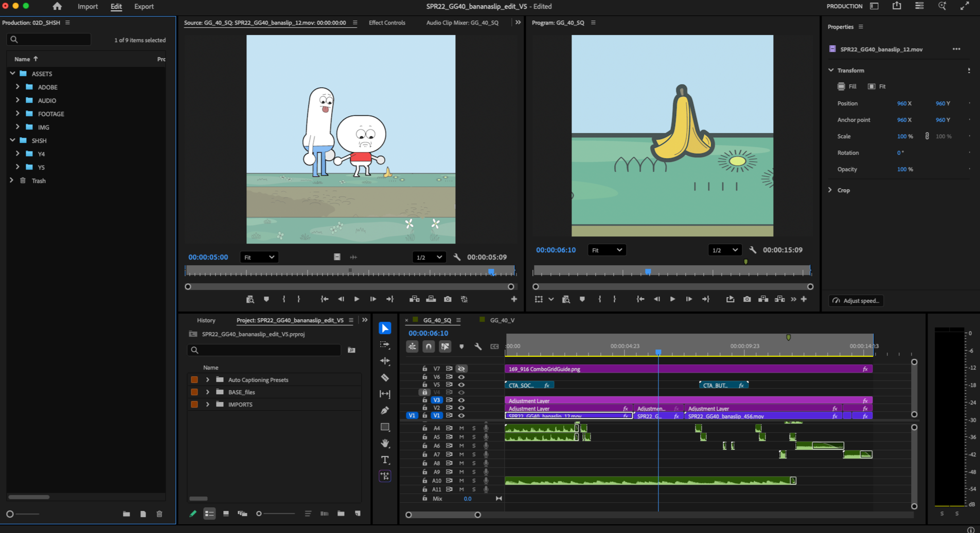
Task: Mute the A4 audio track
Action: point(461,428)
